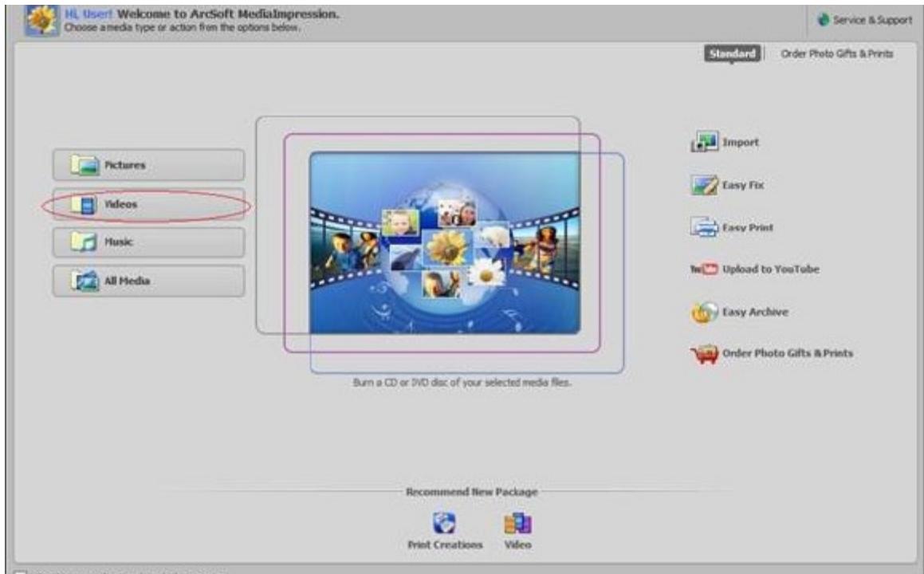This screenshot has width=924, height=574.
Task: Click the Order Photo Gifts cart icon
Action: (704, 354)
